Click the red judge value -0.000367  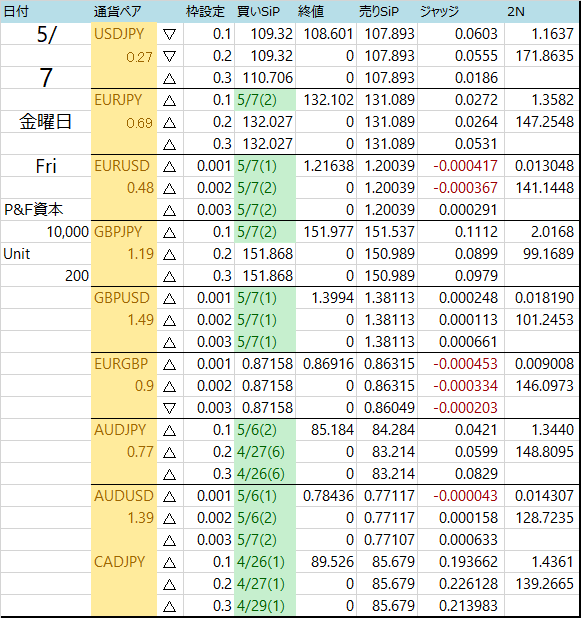(x=465, y=188)
